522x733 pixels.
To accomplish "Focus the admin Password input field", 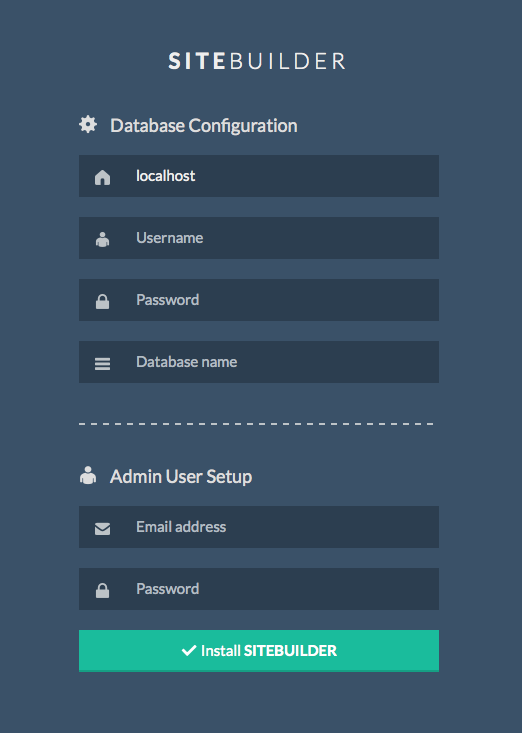I will click(259, 589).
